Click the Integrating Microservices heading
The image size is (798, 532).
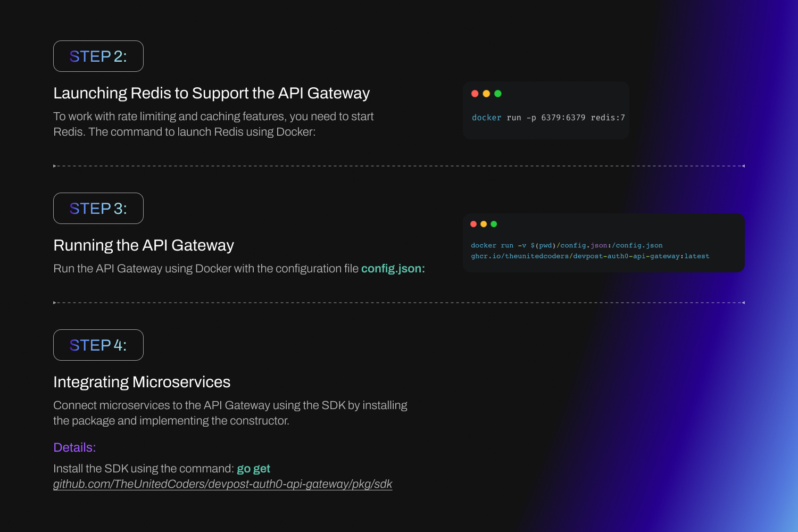click(142, 382)
